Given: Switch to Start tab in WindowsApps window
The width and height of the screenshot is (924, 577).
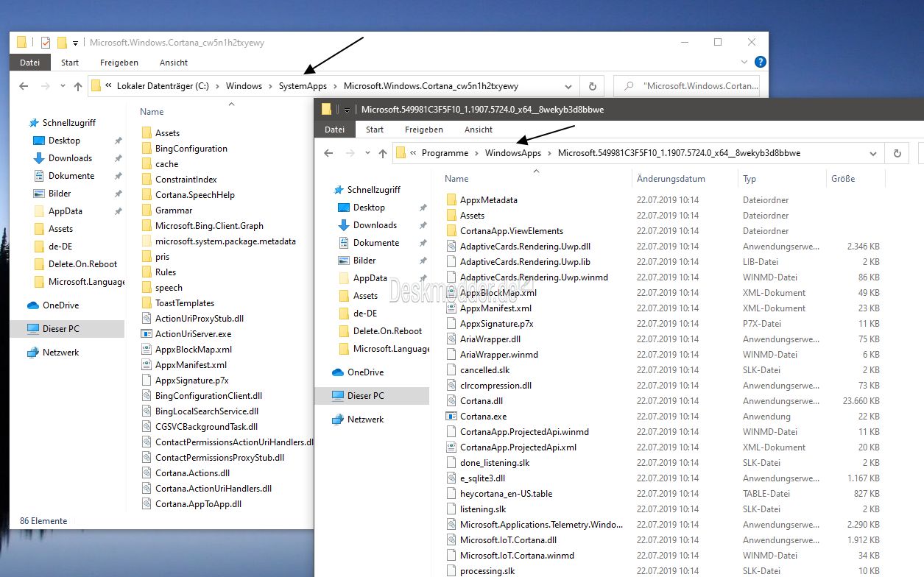Looking at the screenshot, I should point(375,130).
